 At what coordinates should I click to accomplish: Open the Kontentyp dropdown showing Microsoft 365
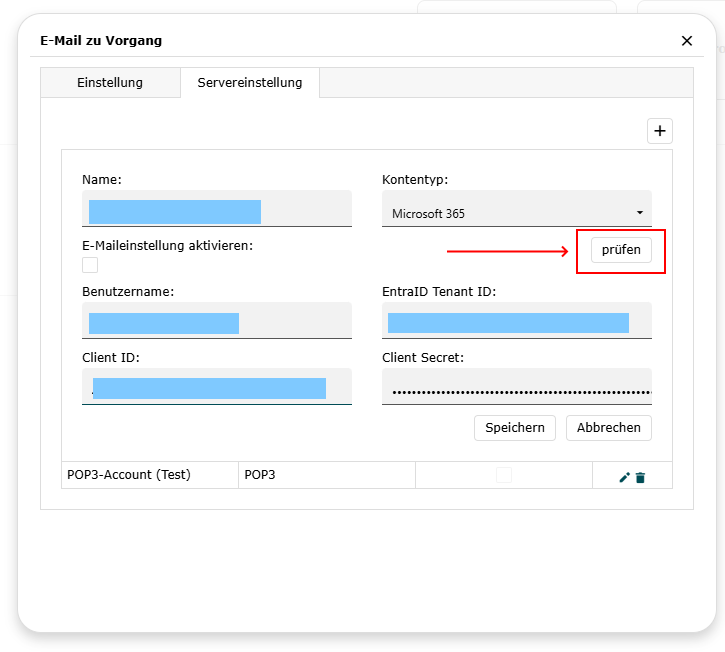[516, 213]
